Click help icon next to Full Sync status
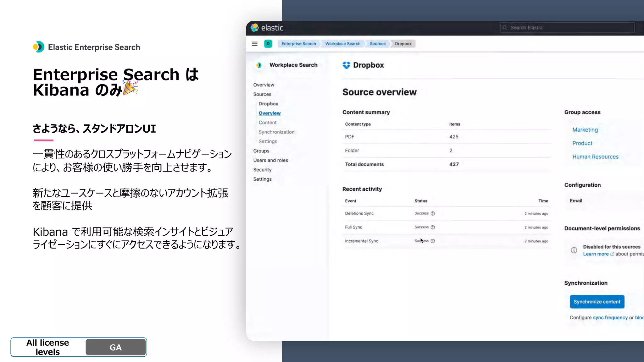The height and width of the screenshot is (362, 644). (x=433, y=227)
